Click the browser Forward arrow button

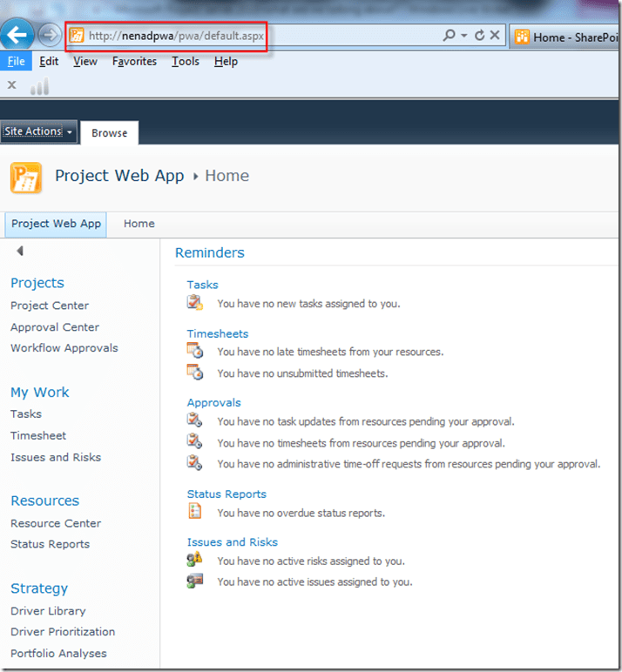[50, 36]
